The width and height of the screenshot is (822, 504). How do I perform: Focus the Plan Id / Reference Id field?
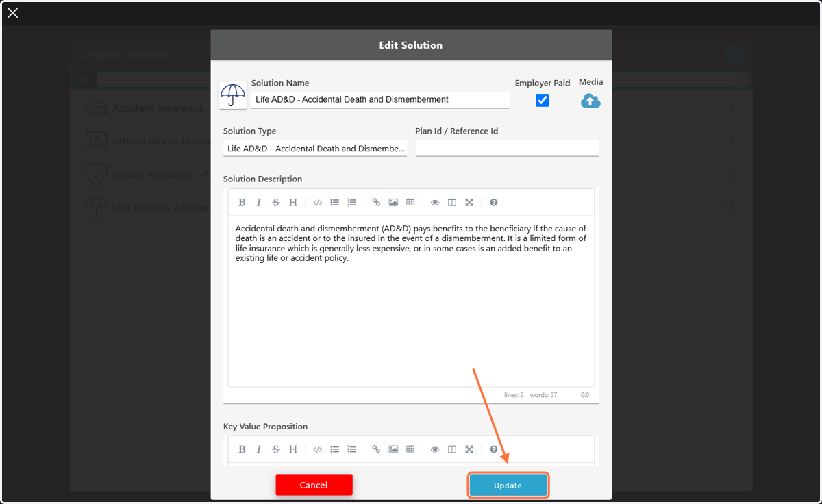coord(507,149)
